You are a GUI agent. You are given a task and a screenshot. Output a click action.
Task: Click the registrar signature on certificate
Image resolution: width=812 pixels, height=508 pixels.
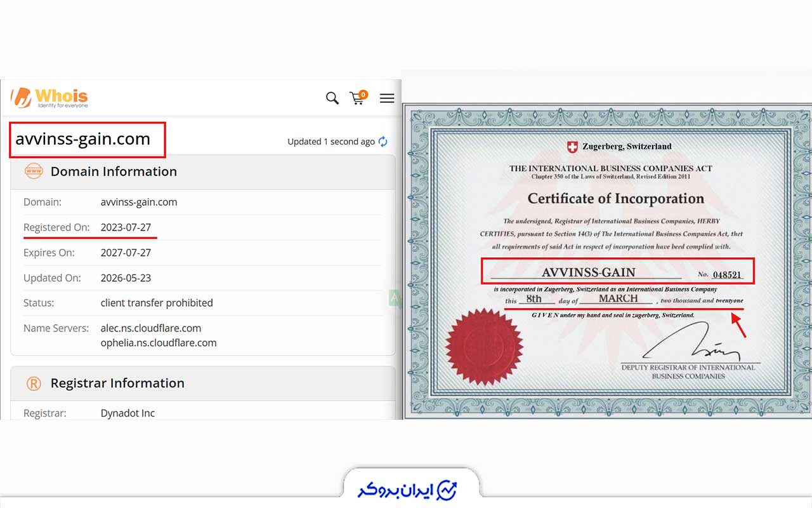pyautogui.click(x=691, y=343)
